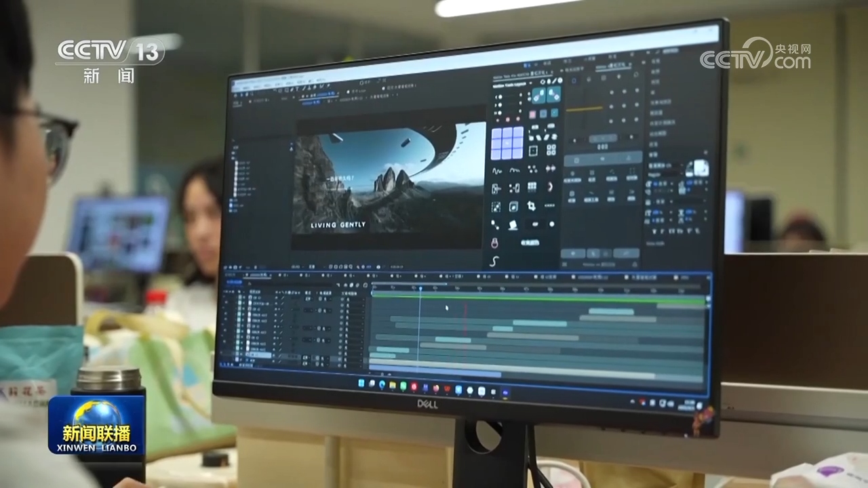Click the wide button with three dots

pos(550,205)
